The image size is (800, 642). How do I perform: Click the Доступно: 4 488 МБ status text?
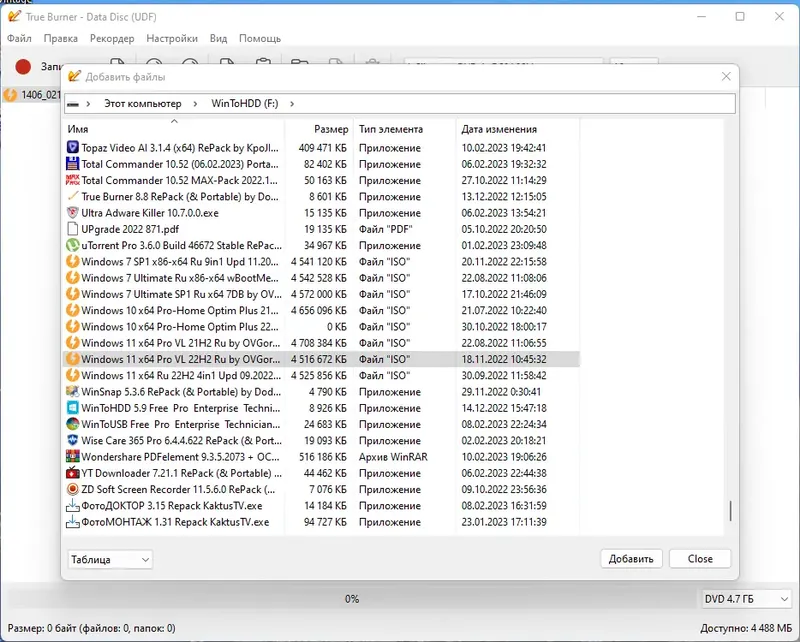coord(746,628)
